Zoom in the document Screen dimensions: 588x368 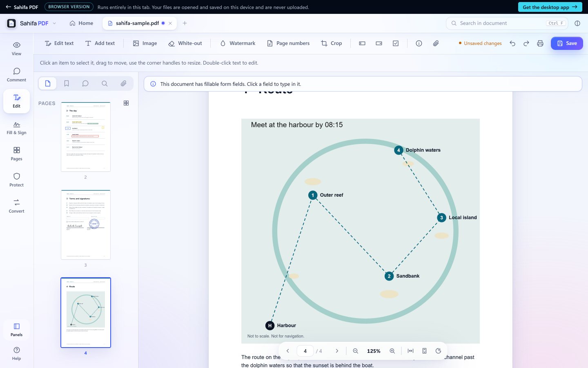click(392, 351)
